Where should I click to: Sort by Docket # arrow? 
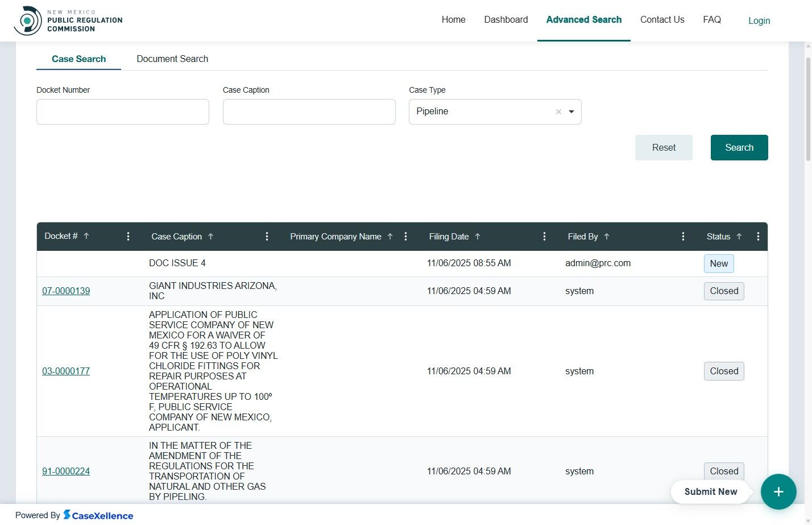point(86,236)
